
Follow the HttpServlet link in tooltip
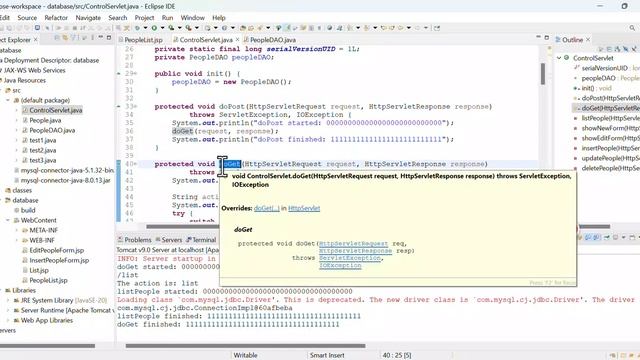click(304, 208)
